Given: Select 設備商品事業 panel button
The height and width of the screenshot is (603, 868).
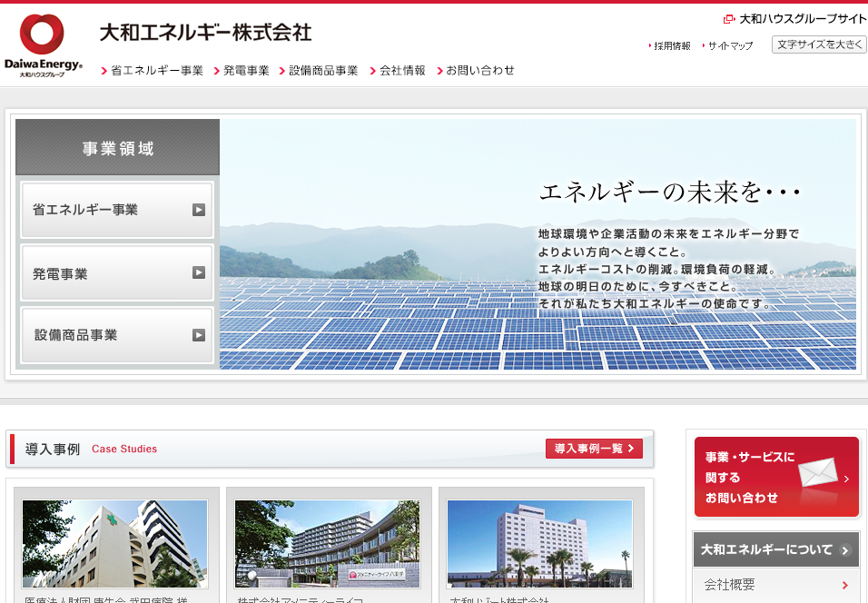Looking at the screenshot, I should (x=117, y=335).
